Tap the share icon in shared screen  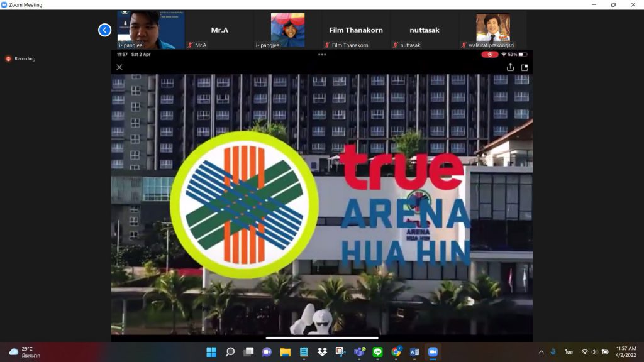(510, 67)
